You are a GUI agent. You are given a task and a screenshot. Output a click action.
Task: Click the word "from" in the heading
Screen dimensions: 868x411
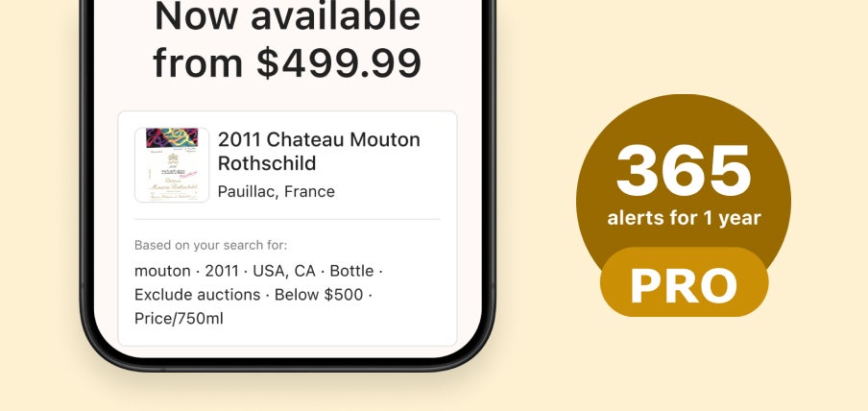198,62
